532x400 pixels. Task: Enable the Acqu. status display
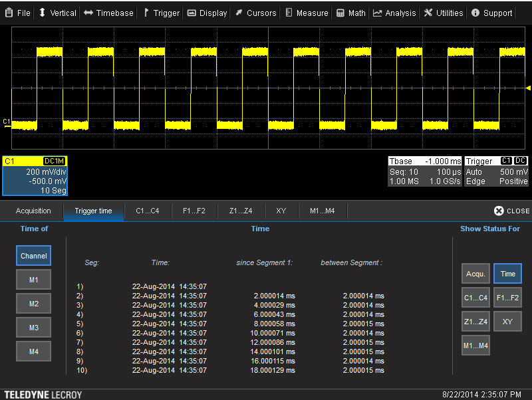(475, 274)
